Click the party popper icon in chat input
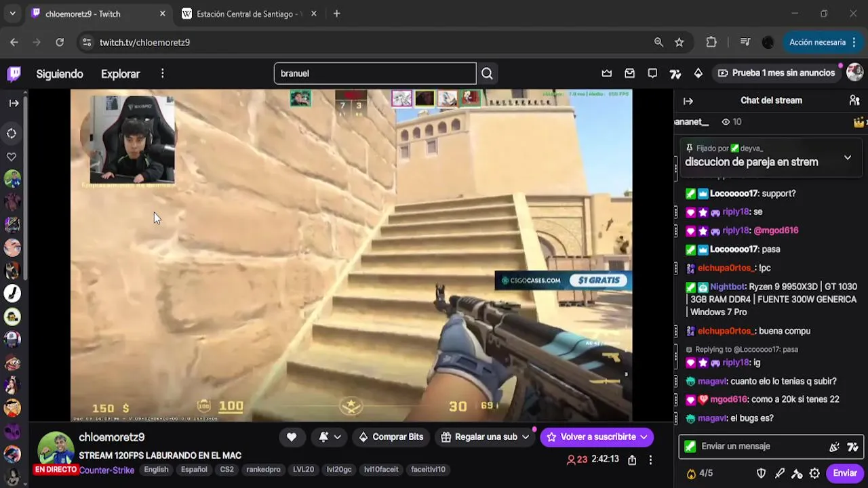This screenshot has width=868, height=488. tap(834, 447)
